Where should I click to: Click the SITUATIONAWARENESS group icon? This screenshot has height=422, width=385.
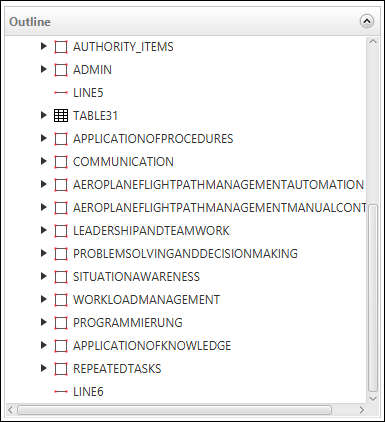pos(61,277)
